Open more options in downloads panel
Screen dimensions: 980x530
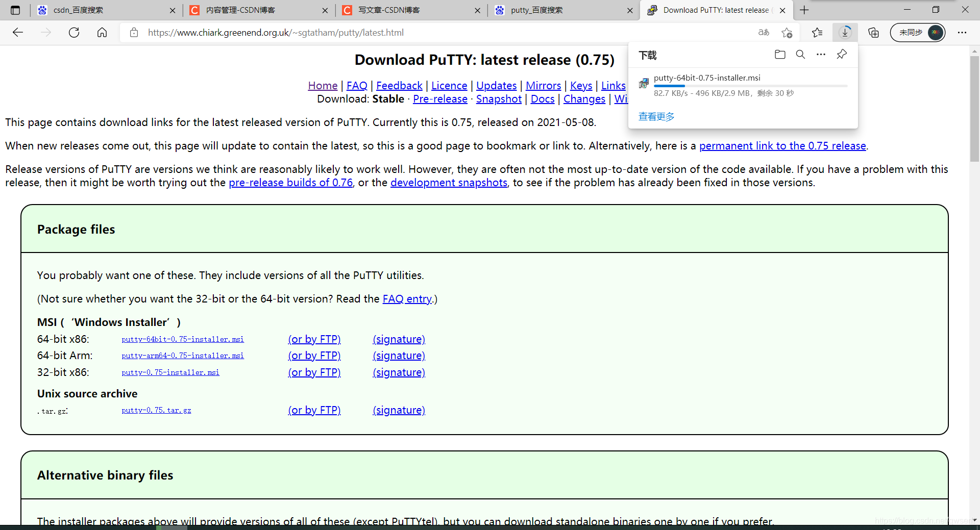pos(821,55)
